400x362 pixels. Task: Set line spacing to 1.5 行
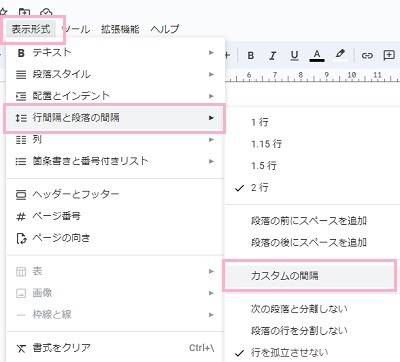tap(313, 165)
